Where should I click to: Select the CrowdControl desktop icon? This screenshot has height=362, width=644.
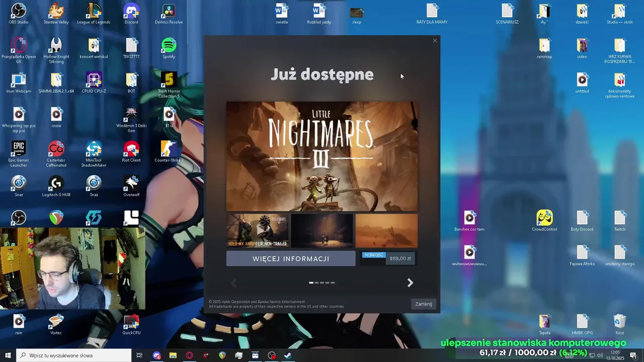tap(544, 221)
